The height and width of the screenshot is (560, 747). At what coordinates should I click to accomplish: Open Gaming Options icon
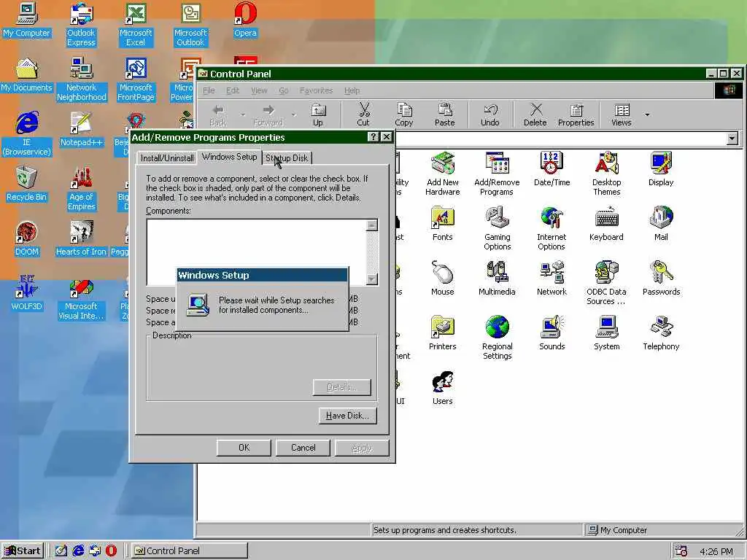coord(497,228)
